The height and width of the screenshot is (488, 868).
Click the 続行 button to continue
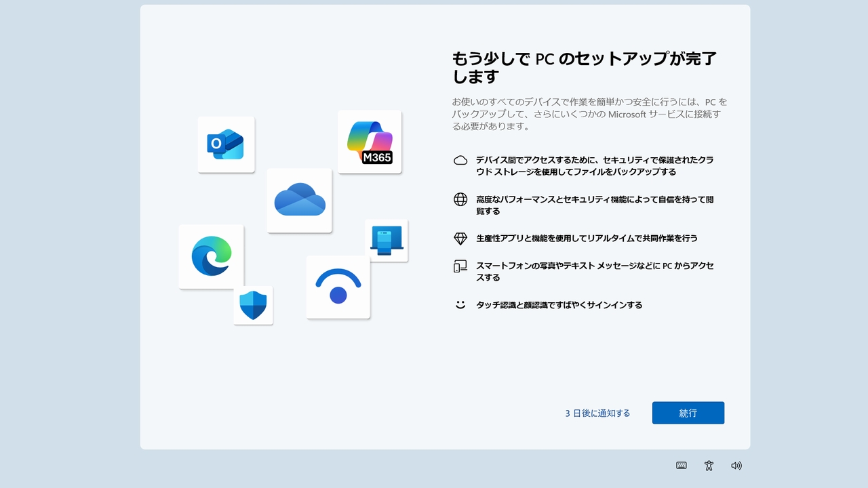[x=688, y=413]
